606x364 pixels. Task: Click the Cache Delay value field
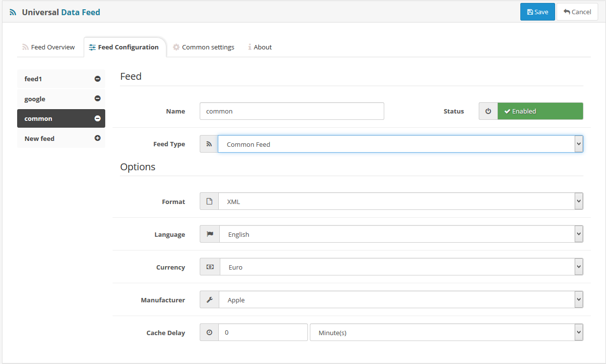click(263, 332)
